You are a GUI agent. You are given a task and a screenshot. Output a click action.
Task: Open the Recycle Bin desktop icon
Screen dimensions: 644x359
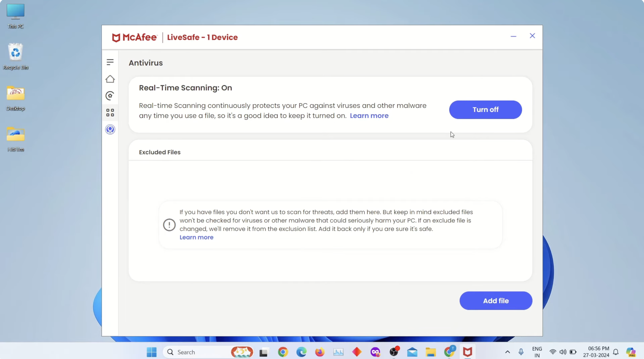click(15, 56)
